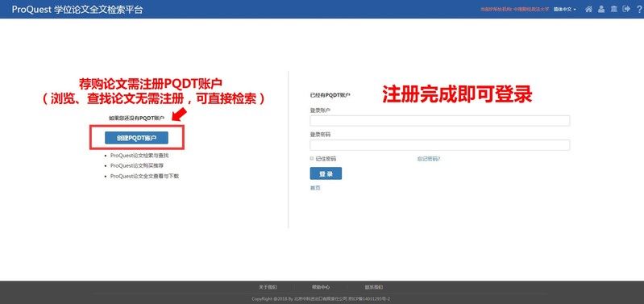Open the user account icon
The image size is (644, 304).
[601, 9]
